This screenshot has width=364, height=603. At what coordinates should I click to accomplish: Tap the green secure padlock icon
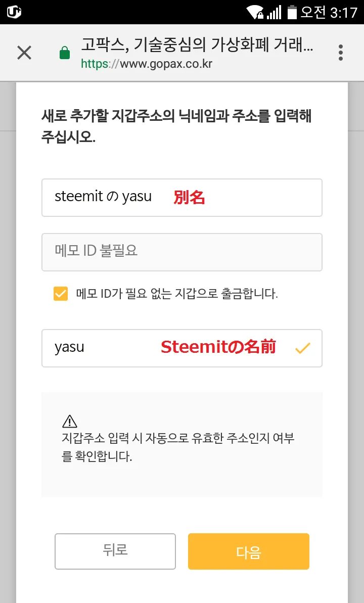(x=65, y=53)
